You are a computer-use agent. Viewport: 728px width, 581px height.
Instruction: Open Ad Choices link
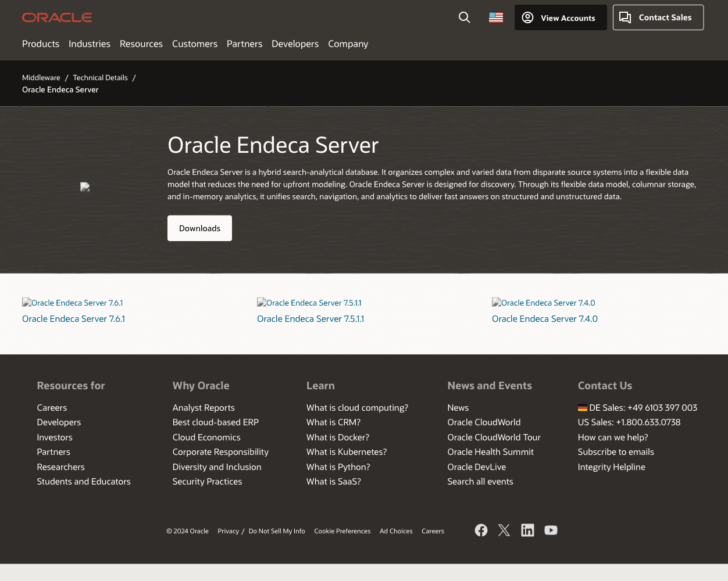396,531
